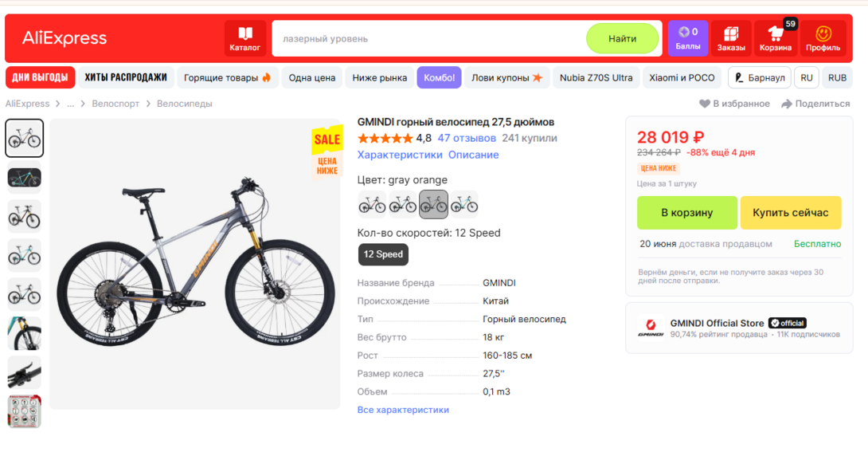Open the RUB currency selector

pos(837,78)
